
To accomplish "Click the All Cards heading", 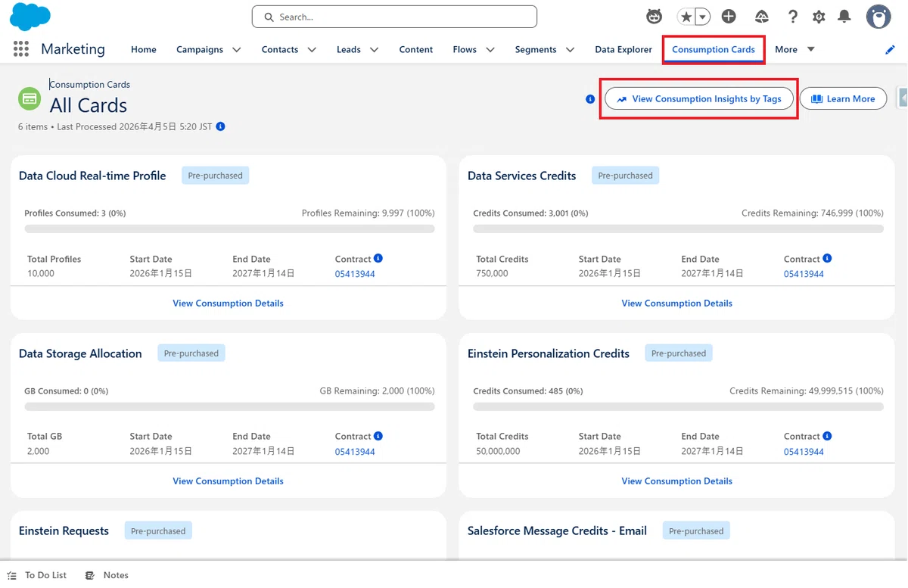I will coord(89,105).
